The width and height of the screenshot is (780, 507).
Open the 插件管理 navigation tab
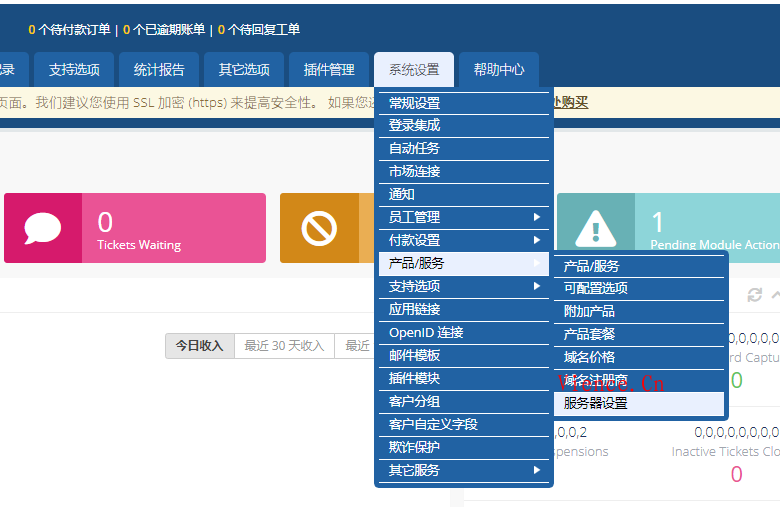pos(329,70)
